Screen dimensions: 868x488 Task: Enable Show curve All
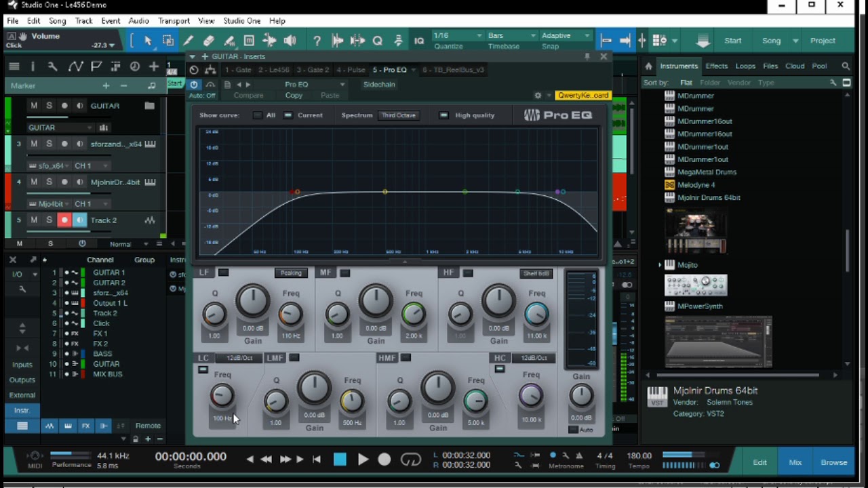(x=258, y=115)
